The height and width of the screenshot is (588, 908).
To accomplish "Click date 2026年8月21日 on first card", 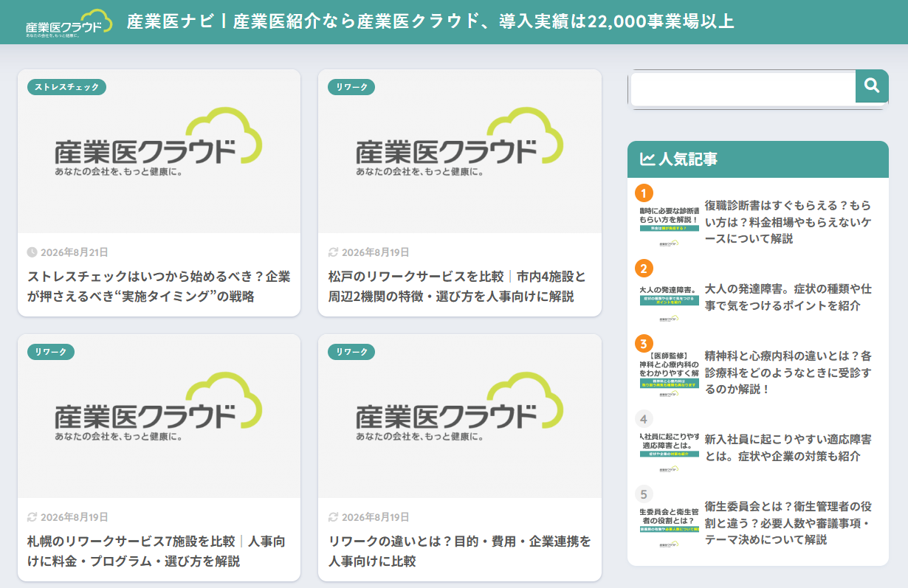I will tap(75, 252).
